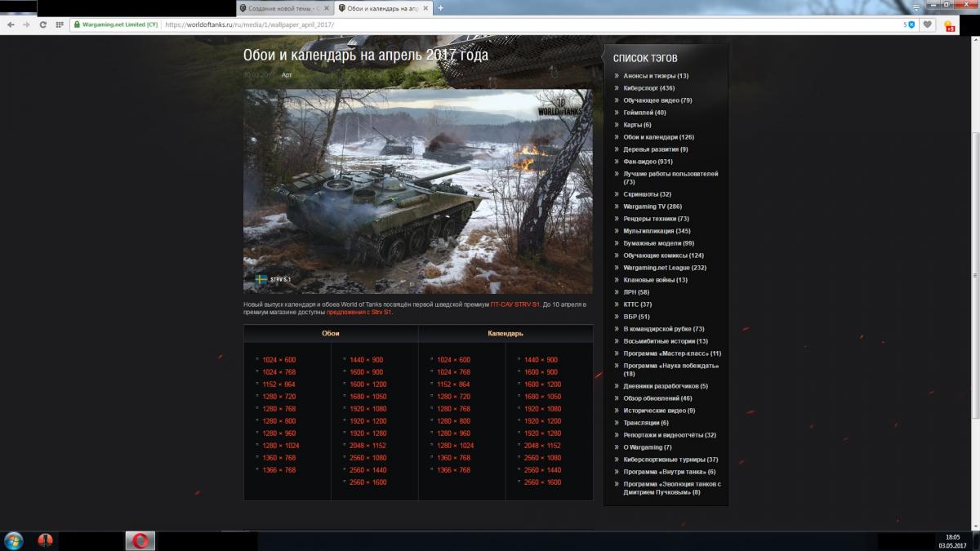980x551 pixels.
Task: Open the 'Обзор обновлений (46)' tag
Action: coord(657,398)
